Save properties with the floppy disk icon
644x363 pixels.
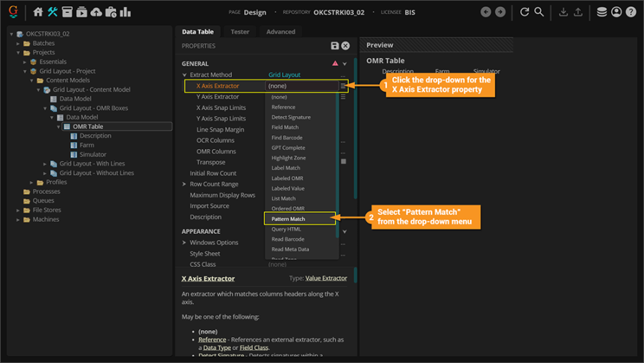click(x=335, y=46)
